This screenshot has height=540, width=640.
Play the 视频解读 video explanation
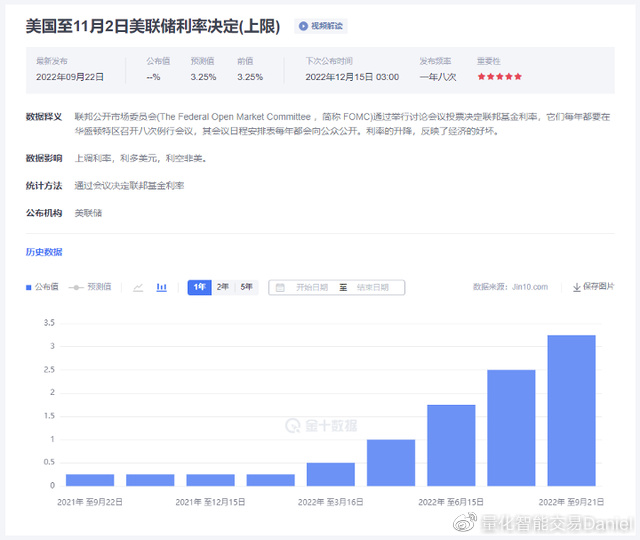[x=321, y=26]
